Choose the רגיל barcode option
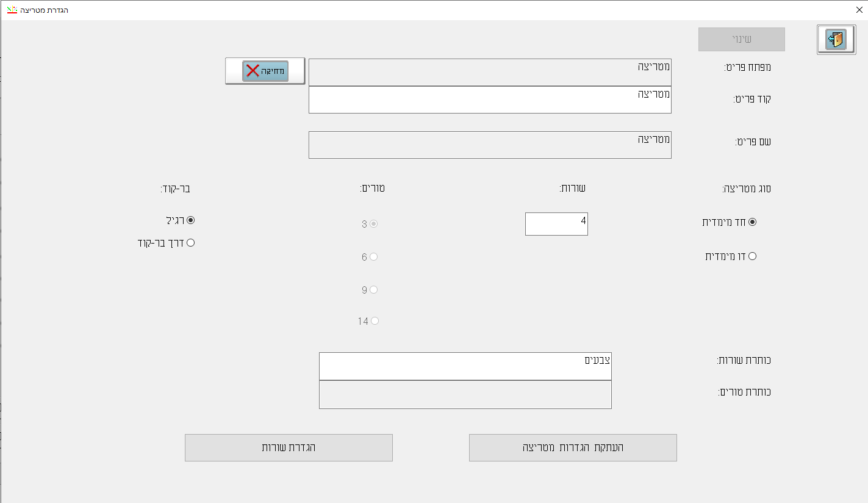 pyautogui.click(x=191, y=220)
